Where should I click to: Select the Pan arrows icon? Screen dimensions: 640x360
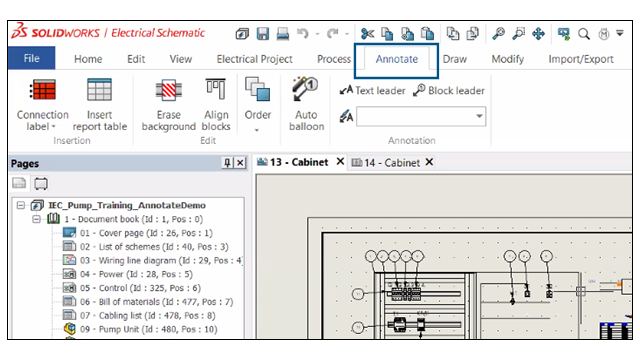tap(538, 34)
